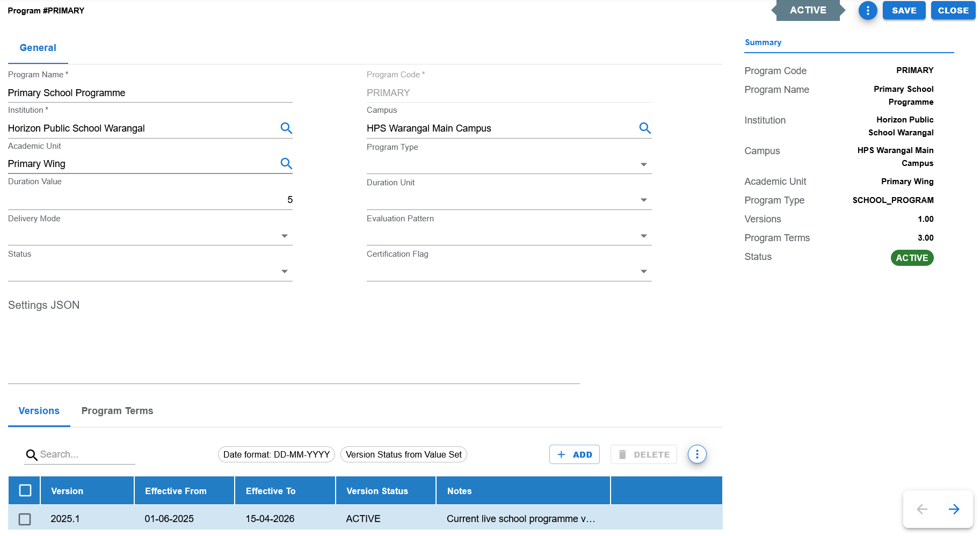
Task: Click the 'Date format: DD-MM-YYYY' chip
Action: click(x=277, y=454)
